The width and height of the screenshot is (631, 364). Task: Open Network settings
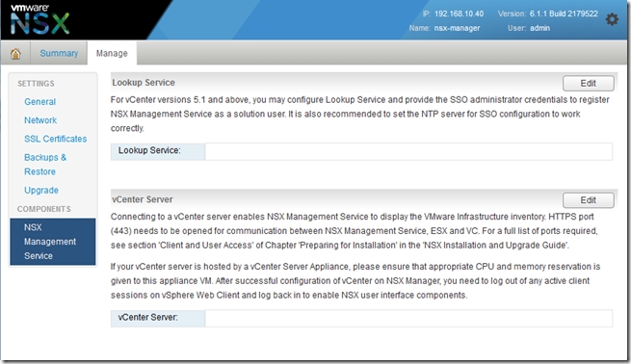[40, 120]
